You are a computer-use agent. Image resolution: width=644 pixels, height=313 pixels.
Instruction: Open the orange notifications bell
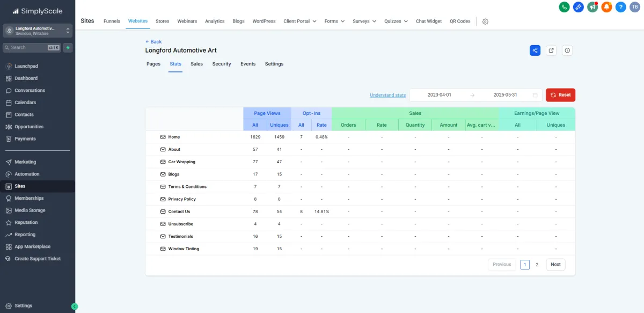pyautogui.click(x=606, y=7)
